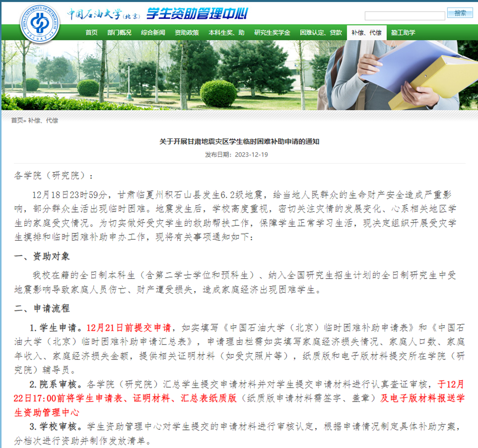Focus the search text box in header
Screen dimensions: 478x448
pos(405,16)
